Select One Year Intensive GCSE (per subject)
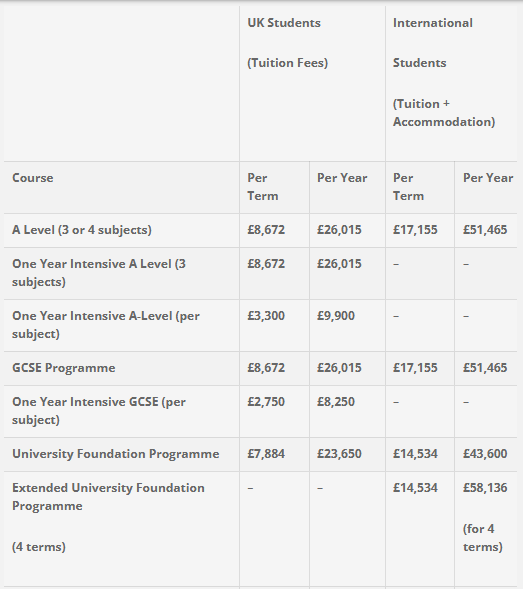This screenshot has height=589, width=523. tap(99, 411)
